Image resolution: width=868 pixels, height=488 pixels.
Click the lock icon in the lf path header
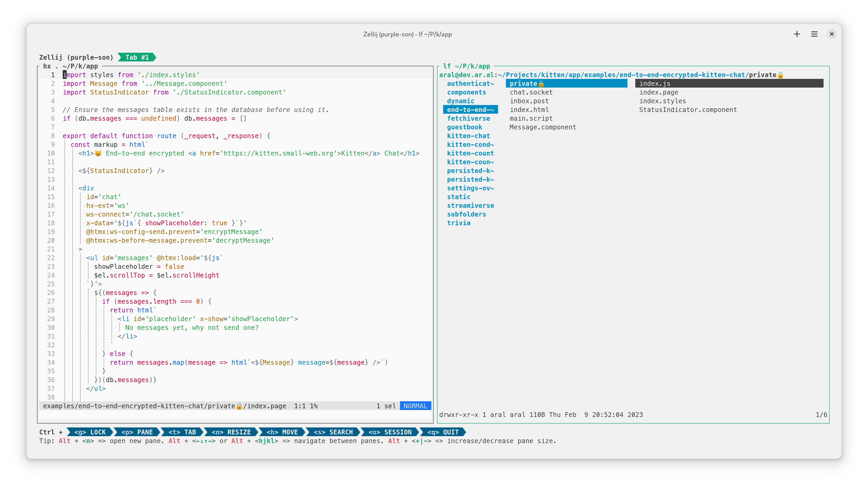(781, 75)
